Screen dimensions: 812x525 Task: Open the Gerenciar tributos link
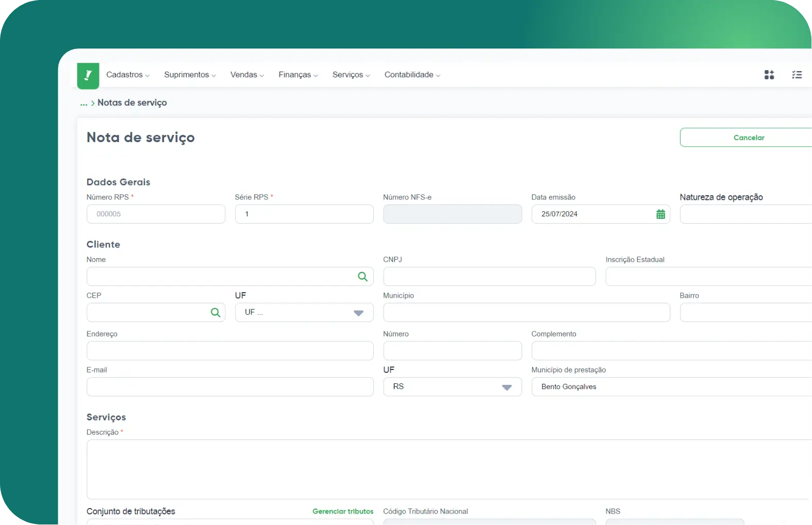[x=343, y=512]
